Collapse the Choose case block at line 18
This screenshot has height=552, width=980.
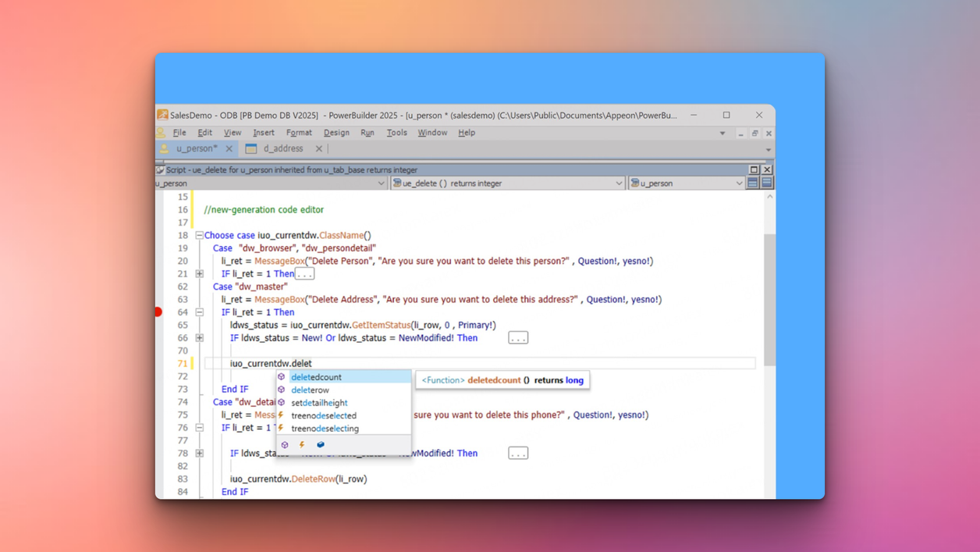[200, 235]
